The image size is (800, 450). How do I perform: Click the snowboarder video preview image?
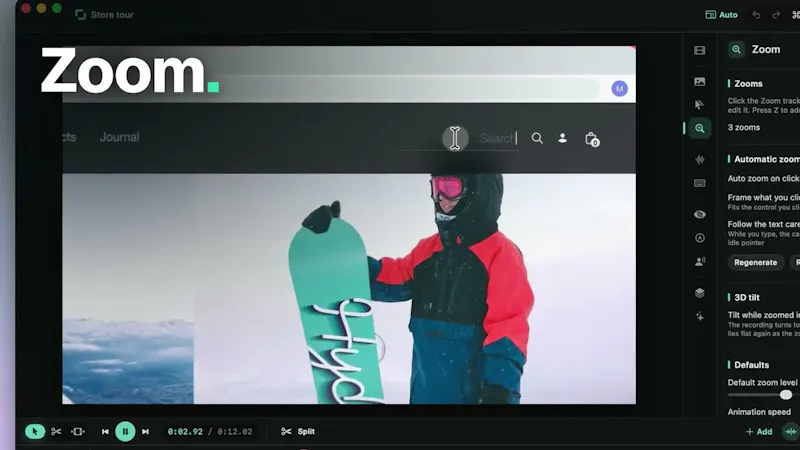[x=349, y=289]
